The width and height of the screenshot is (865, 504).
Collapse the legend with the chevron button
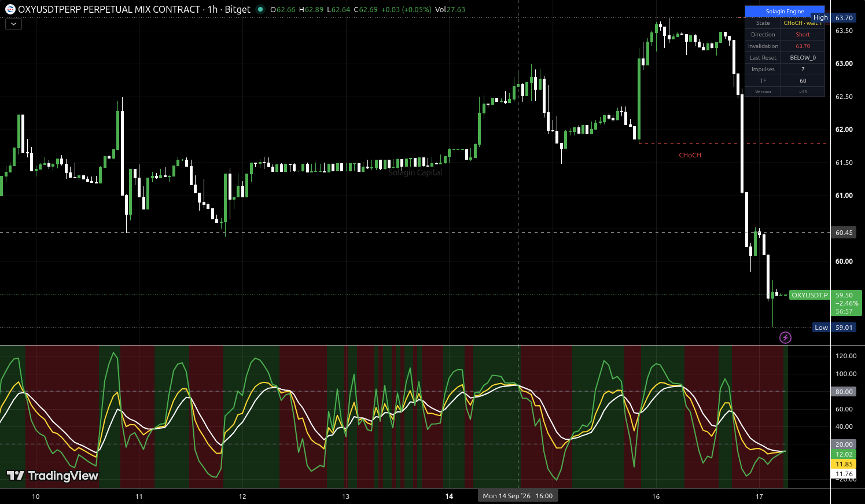[x=13, y=24]
